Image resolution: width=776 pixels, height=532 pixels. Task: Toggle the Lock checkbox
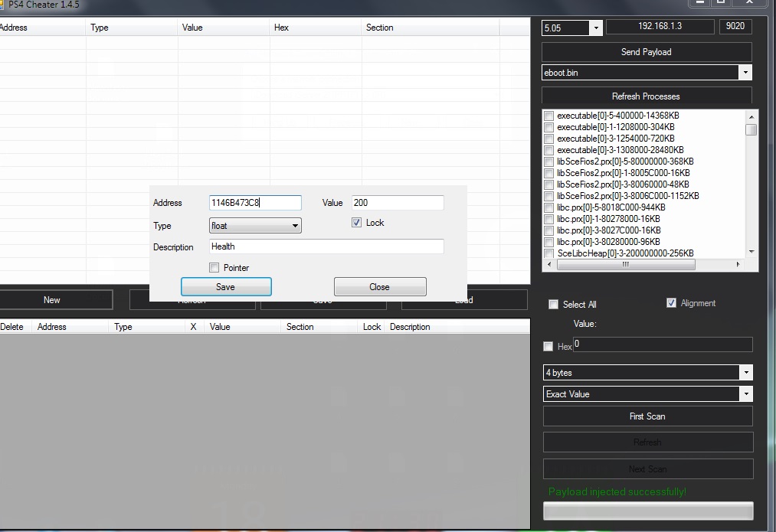(356, 223)
